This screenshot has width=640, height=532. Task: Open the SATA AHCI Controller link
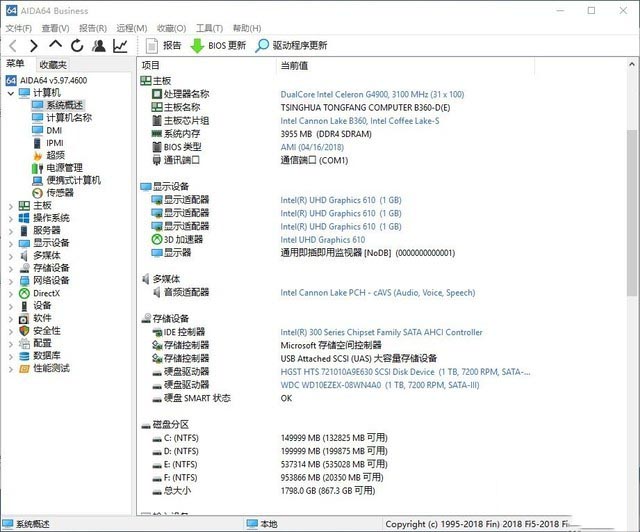(381, 332)
